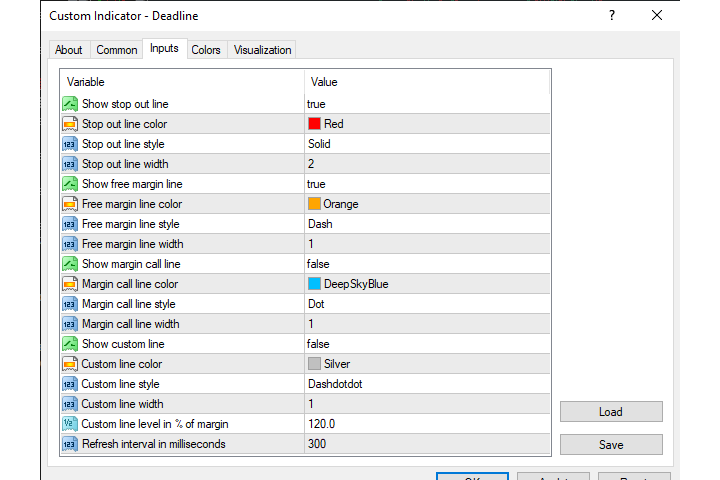
Task: Switch to the About tab
Action: click(69, 50)
